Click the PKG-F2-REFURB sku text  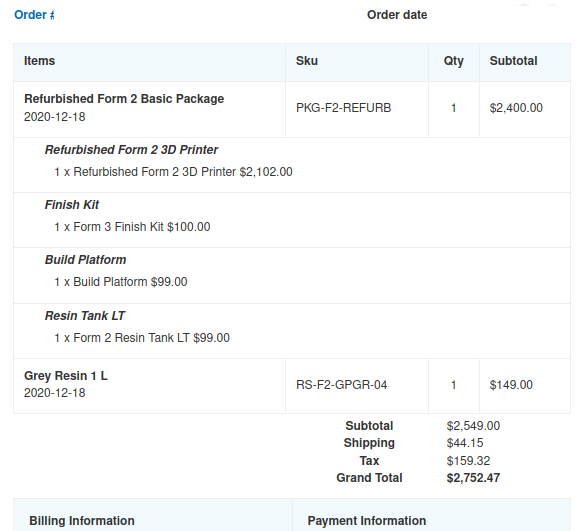pos(343,108)
